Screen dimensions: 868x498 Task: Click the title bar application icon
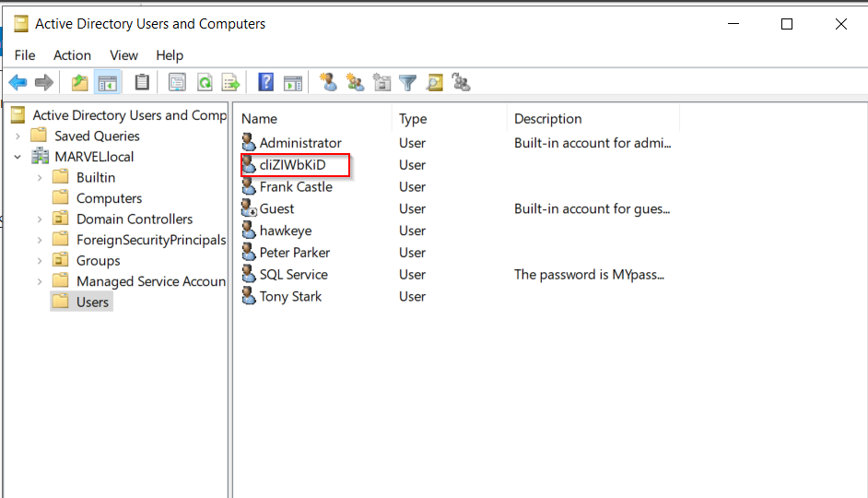pyautogui.click(x=21, y=24)
